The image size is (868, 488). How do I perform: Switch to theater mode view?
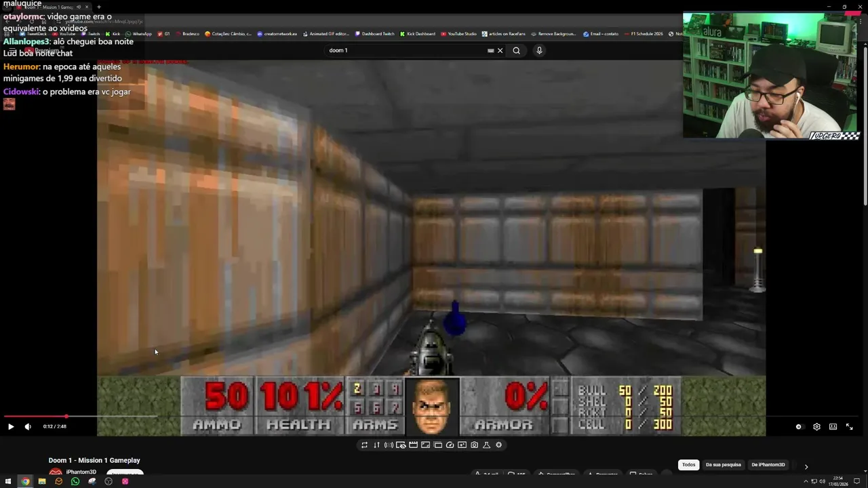(x=833, y=426)
